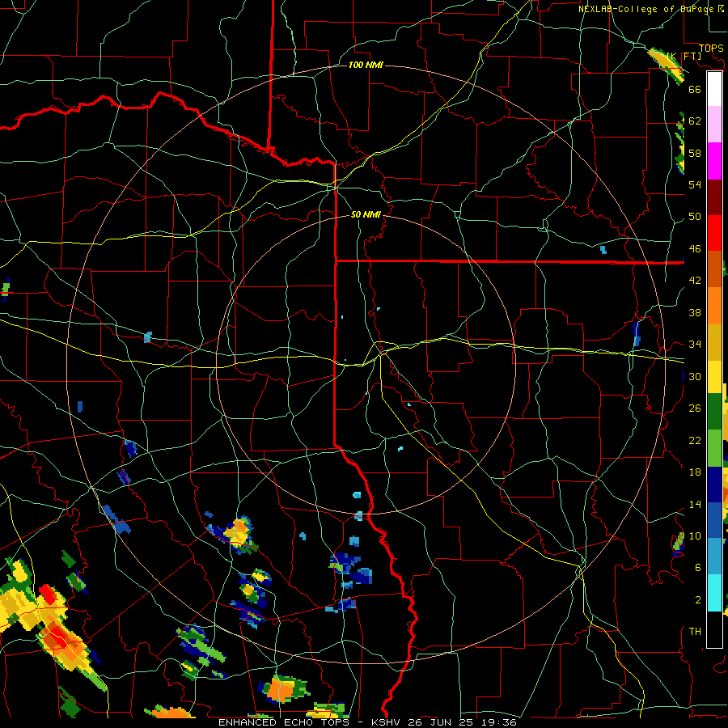Select the dark green legend swatch

714,412
